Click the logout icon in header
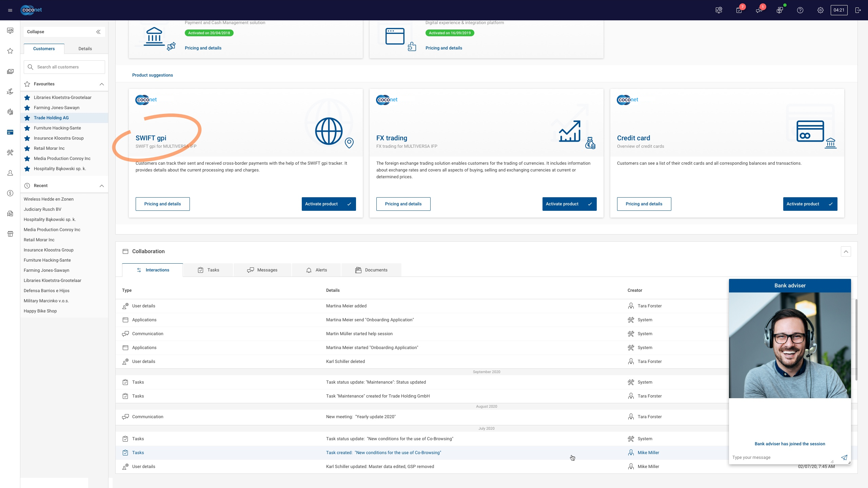Viewport: 868px width, 488px height. point(858,10)
